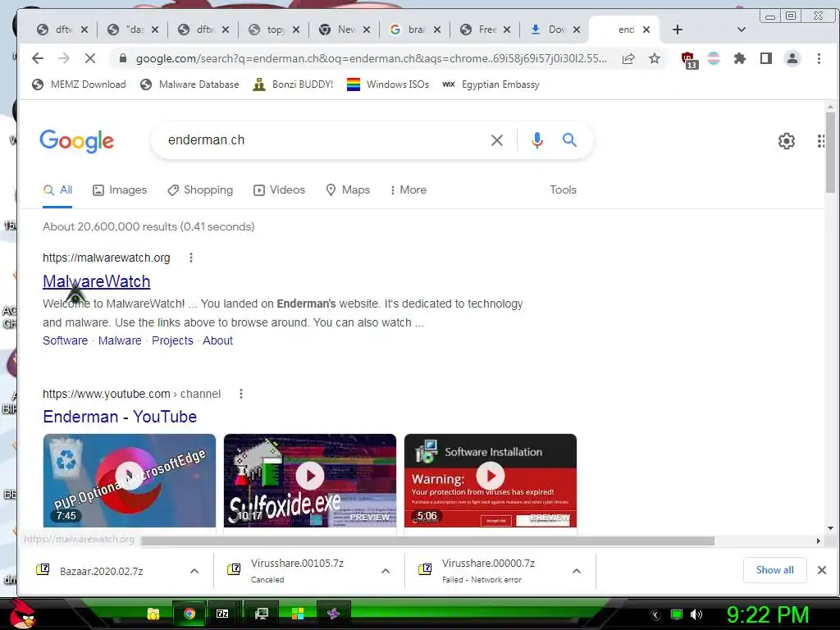This screenshot has height=630, width=840.
Task: Expand options for Virusshare.00105.7z download
Action: [386, 571]
